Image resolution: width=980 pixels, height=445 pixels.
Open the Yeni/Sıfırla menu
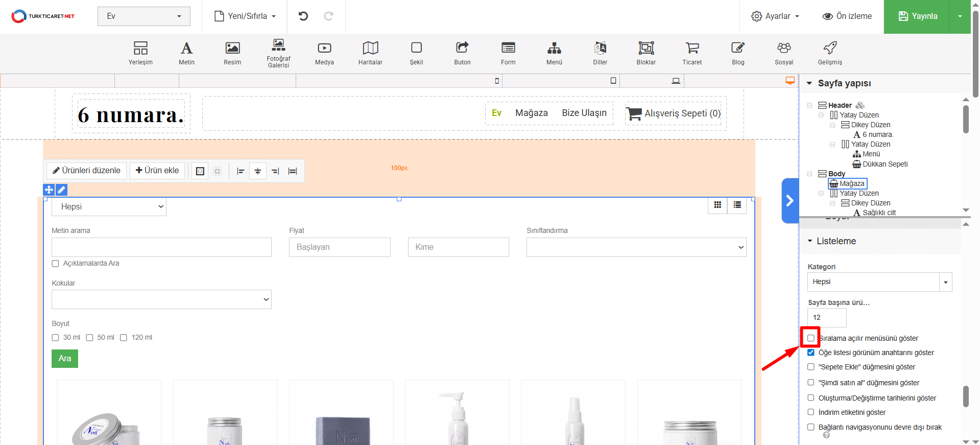pos(245,16)
